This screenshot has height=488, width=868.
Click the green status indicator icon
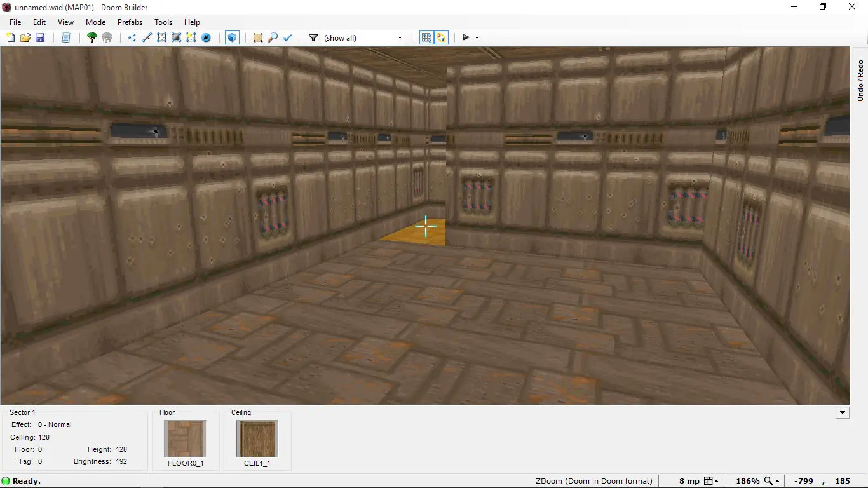click(6, 481)
